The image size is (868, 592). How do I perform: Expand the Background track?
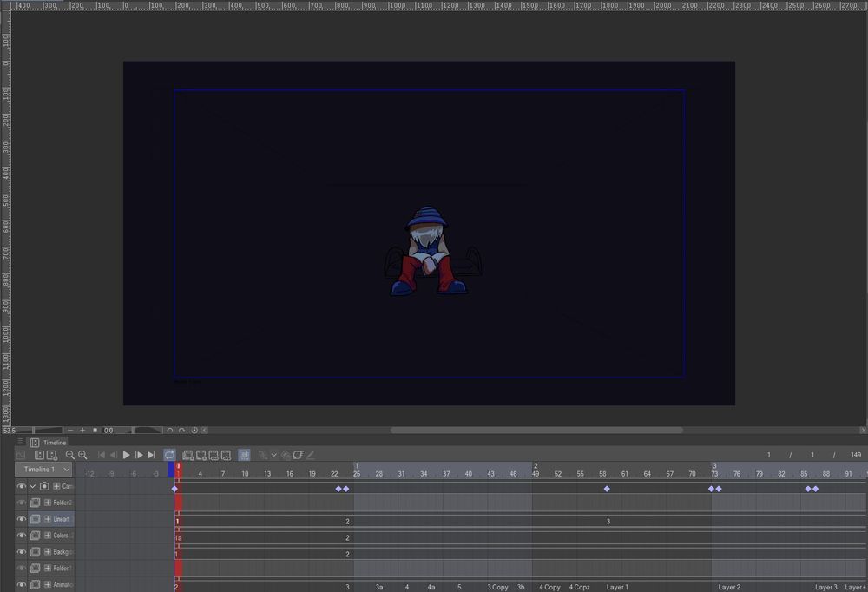48,551
